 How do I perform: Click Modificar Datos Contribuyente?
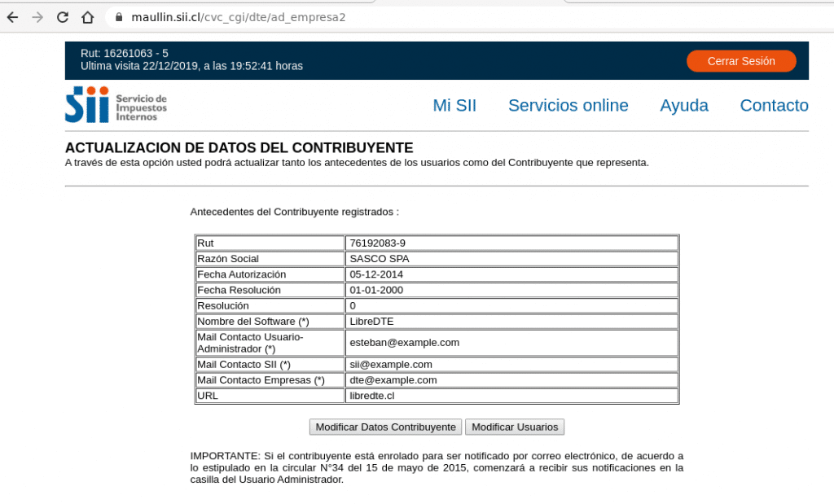tap(385, 427)
